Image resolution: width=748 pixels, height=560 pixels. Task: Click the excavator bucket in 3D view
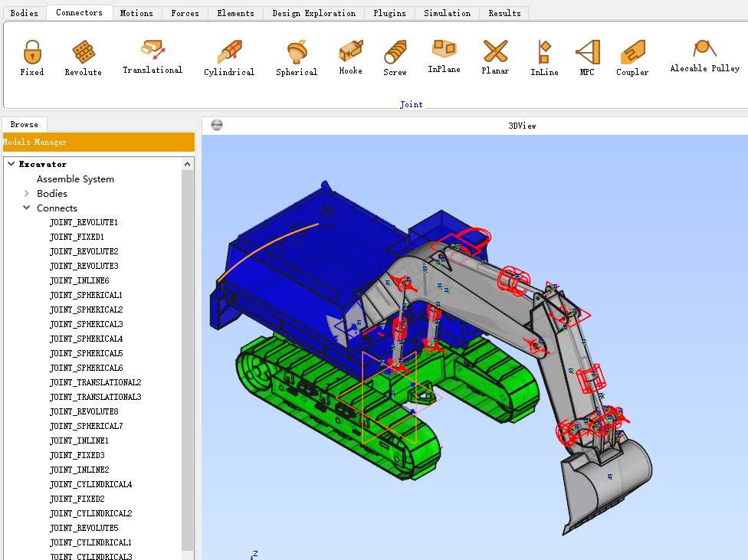(x=606, y=484)
